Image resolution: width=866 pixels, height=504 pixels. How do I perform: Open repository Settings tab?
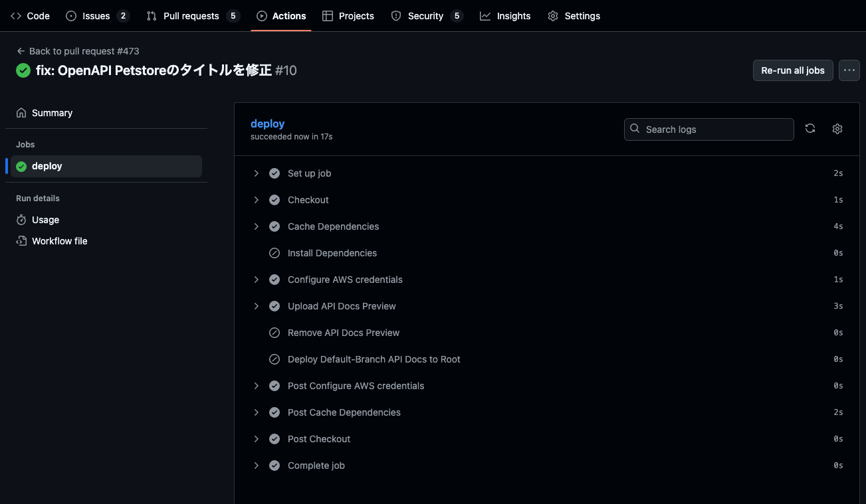point(574,16)
